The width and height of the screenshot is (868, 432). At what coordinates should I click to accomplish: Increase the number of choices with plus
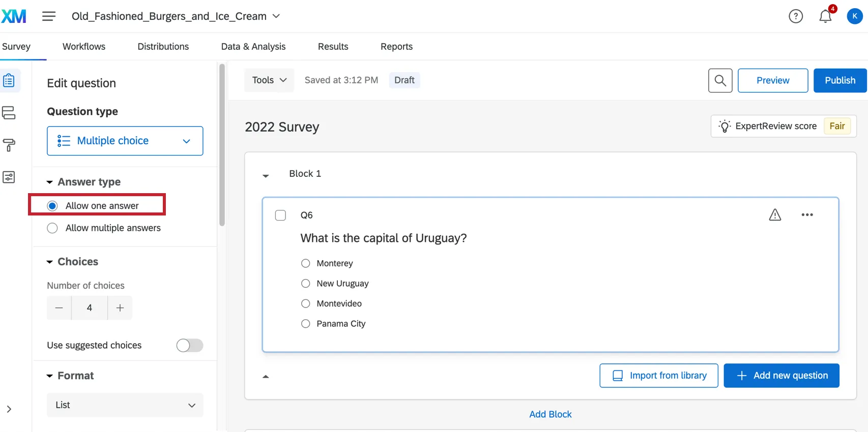pyautogui.click(x=120, y=308)
